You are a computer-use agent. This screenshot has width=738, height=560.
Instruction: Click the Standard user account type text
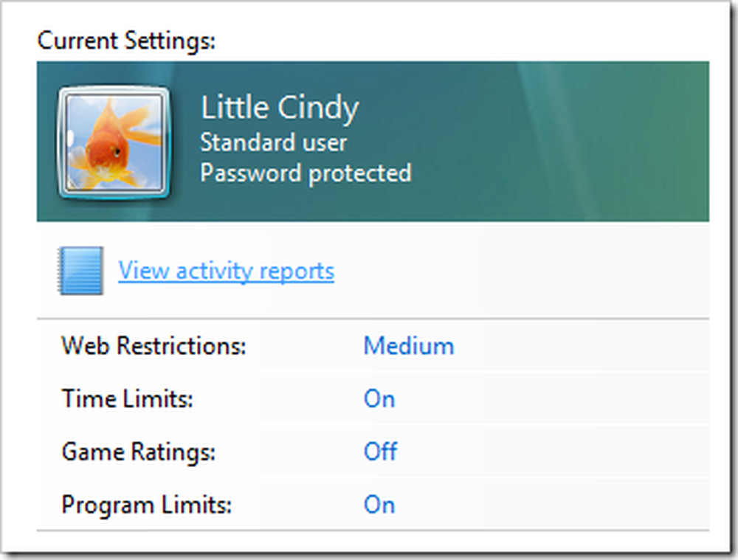[274, 142]
